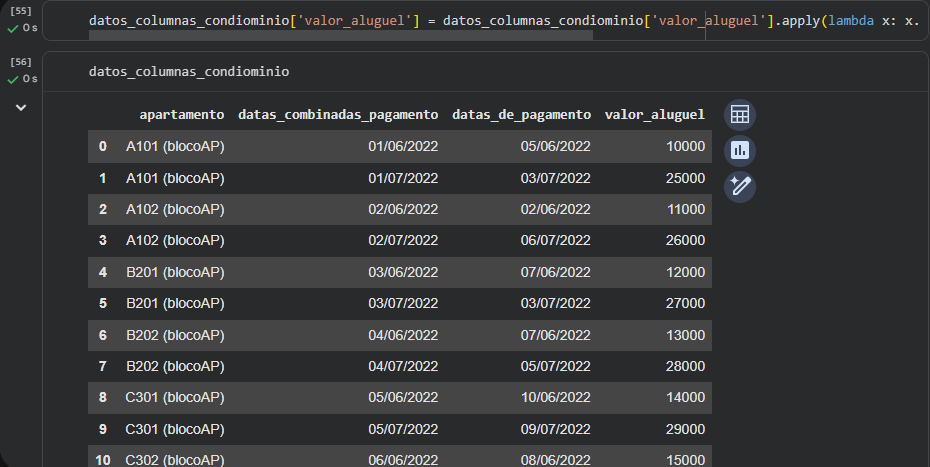
Task: Click the suggest charts icon
Action: (x=739, y=150)
